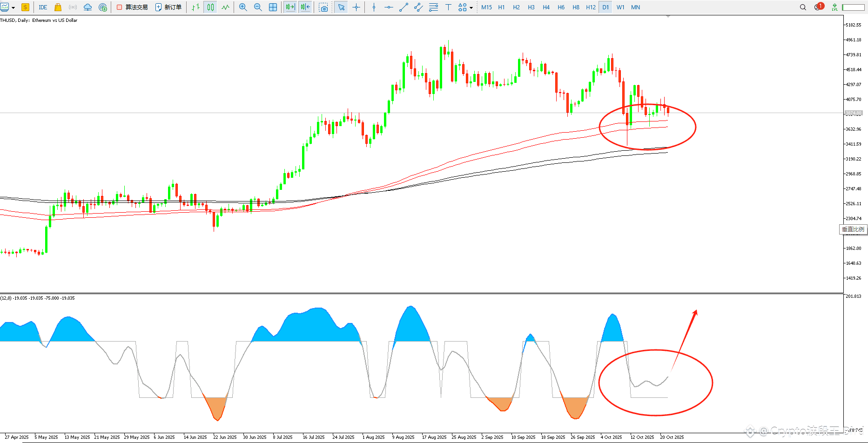Zoom out on the chart
Image resolution: width=868 pixels, height=443 pixels.
point(258,7)
